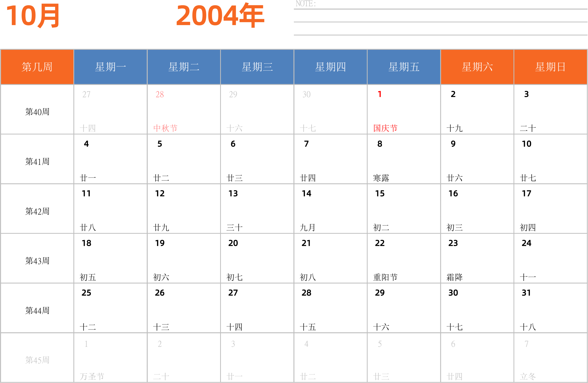Click the date 22
588x383 pixels.
coord(380,243)
